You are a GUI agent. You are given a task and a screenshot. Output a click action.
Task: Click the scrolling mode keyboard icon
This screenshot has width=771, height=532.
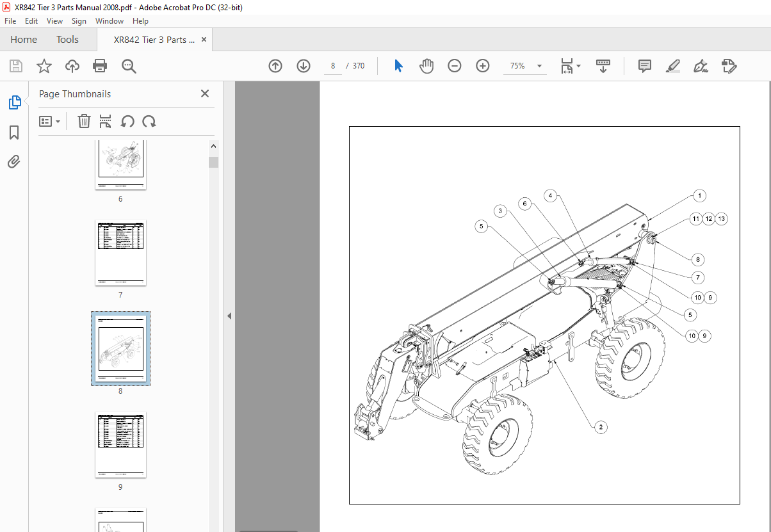click(603, 66)
